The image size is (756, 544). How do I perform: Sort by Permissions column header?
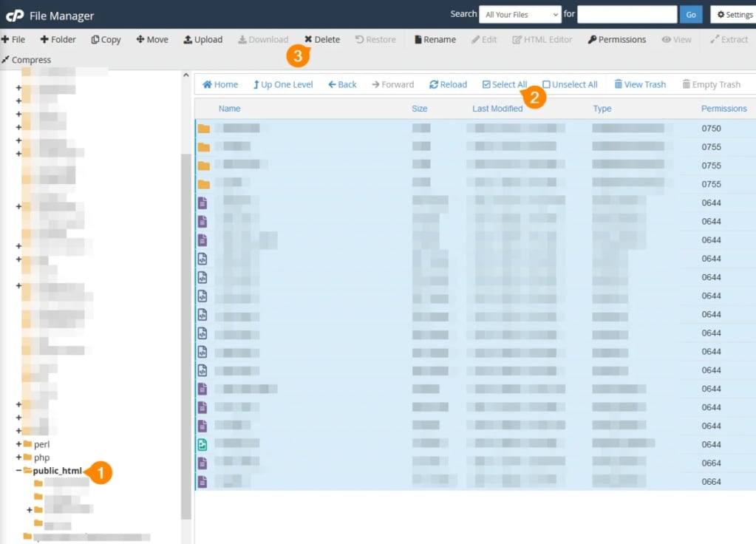pos(723,109)
